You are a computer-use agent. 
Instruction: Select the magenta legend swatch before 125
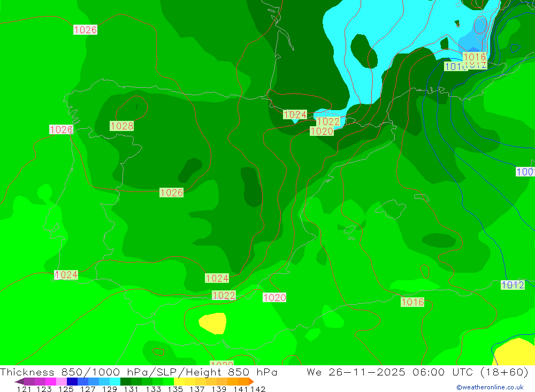[50, 381]
